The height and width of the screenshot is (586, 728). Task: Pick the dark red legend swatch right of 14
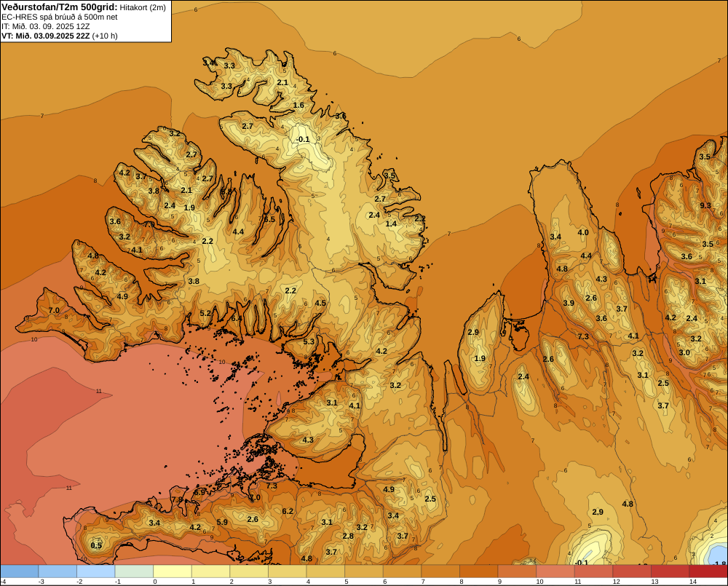[708, 571]
